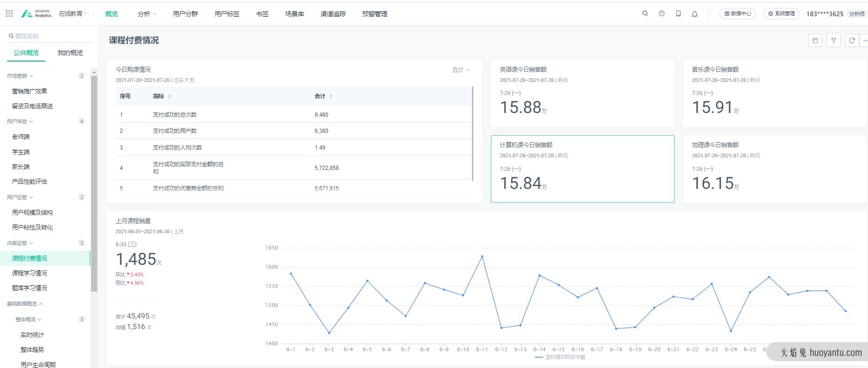Open the search magnifier in top bar

(645, 13)
